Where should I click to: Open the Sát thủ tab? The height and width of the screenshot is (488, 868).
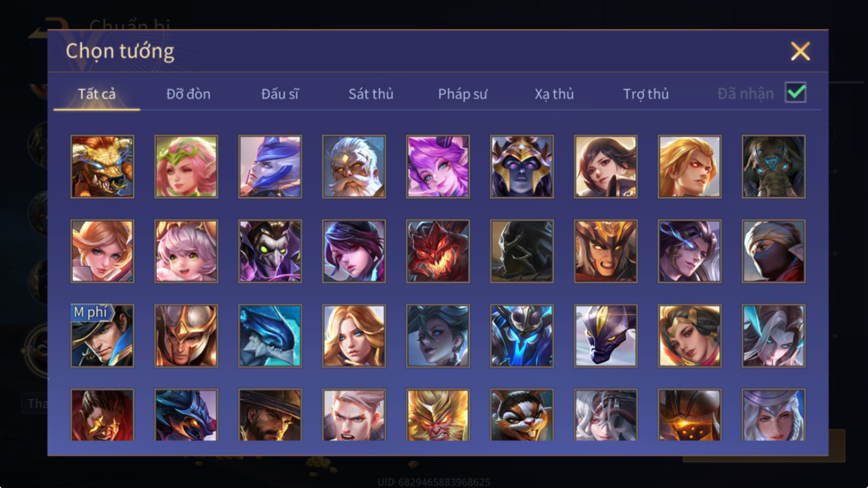(x=370, y=94)
